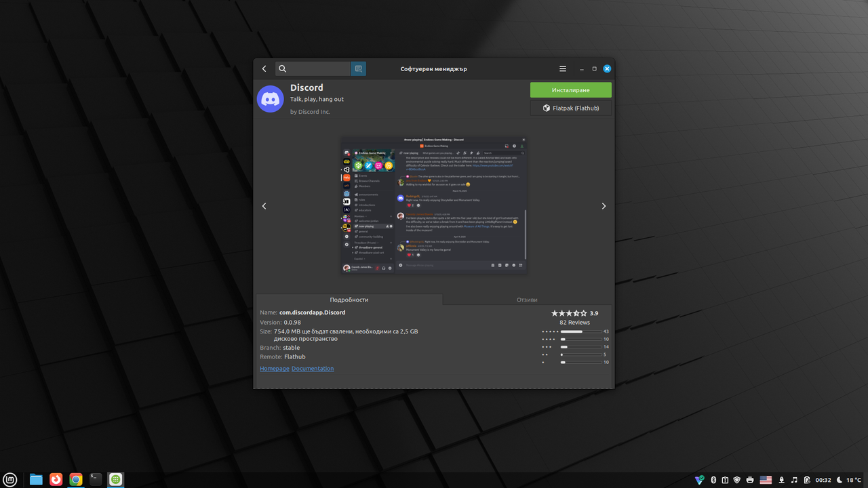Launch Google Chrome from the panel
Image resolution: width=868 pixels, height=488 pixels.
click(x=76, y=479)
